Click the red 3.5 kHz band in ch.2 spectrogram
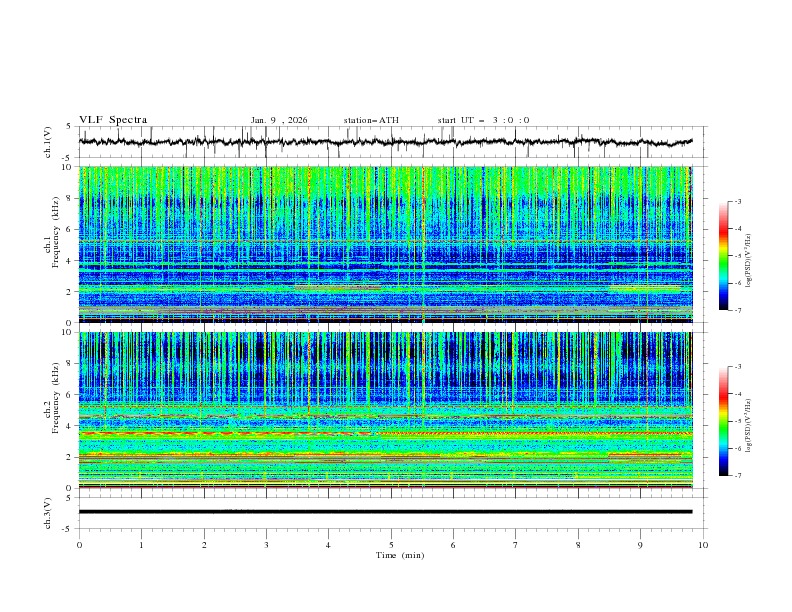 pyautogui.click(x=385, y=433)
